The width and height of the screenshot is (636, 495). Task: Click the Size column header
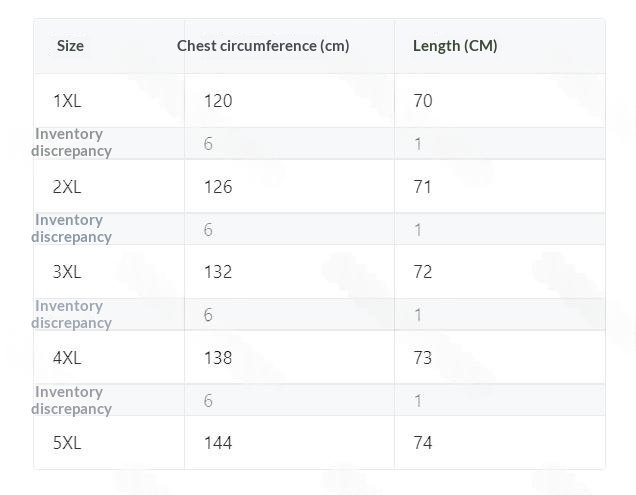70,46
